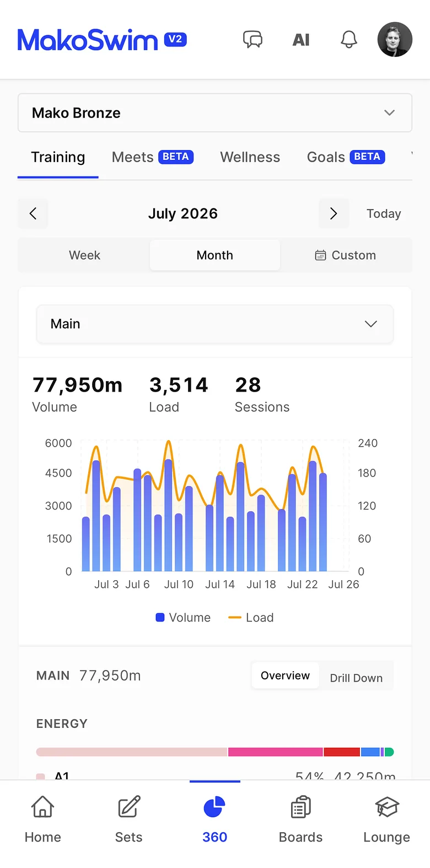Switch to the Goals tab
The image size is (430, 868).
tap(346, 157)
